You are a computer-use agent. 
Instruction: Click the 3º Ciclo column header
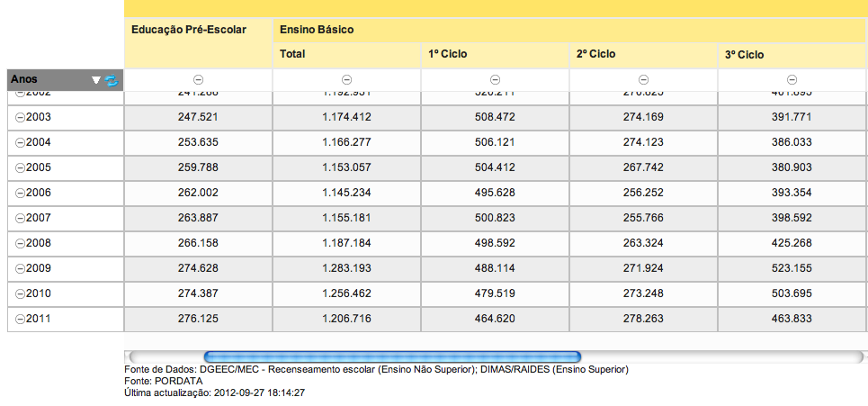(744, 54)
